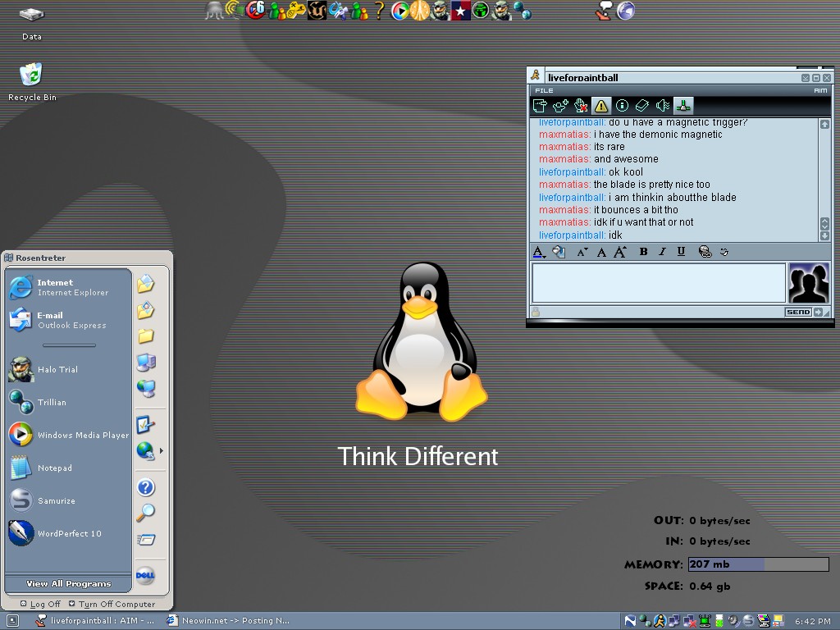Image resolution: width=840 pixels, height=630 pixels.
Task: Launch Notepad from Start menu
Action: point(54,468)
